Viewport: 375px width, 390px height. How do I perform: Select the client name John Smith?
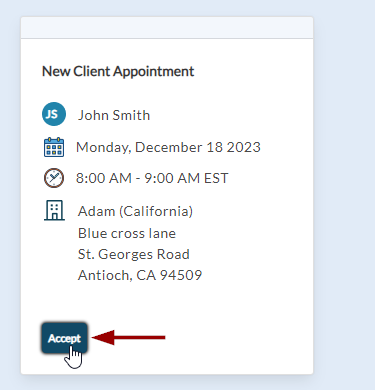coord(114,115)
